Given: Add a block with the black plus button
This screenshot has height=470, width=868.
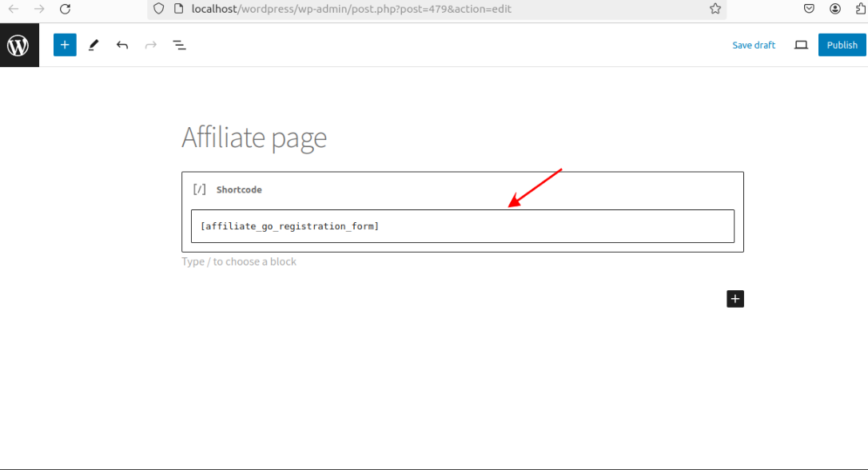Looking at the screenshot, I should (735, 299).
